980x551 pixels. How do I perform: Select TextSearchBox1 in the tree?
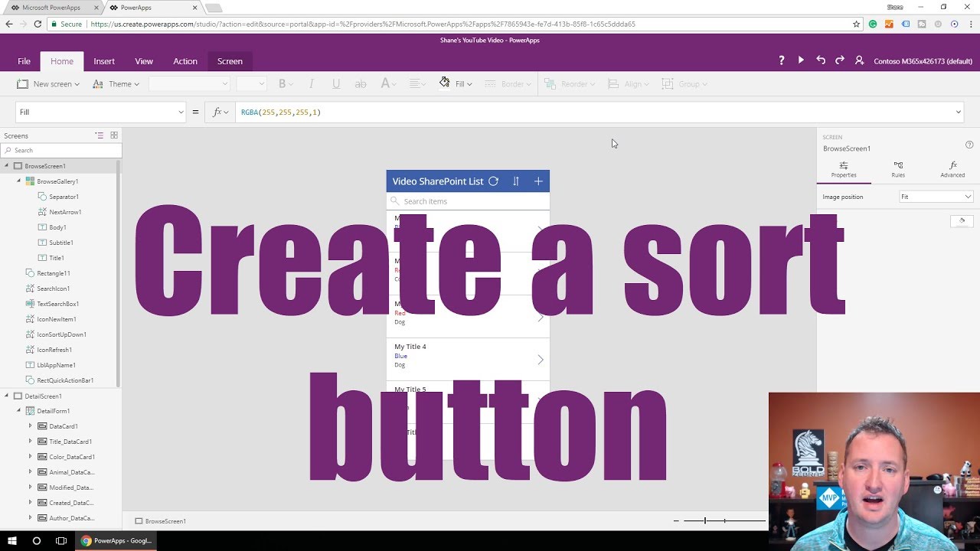(x=57, y=304)
